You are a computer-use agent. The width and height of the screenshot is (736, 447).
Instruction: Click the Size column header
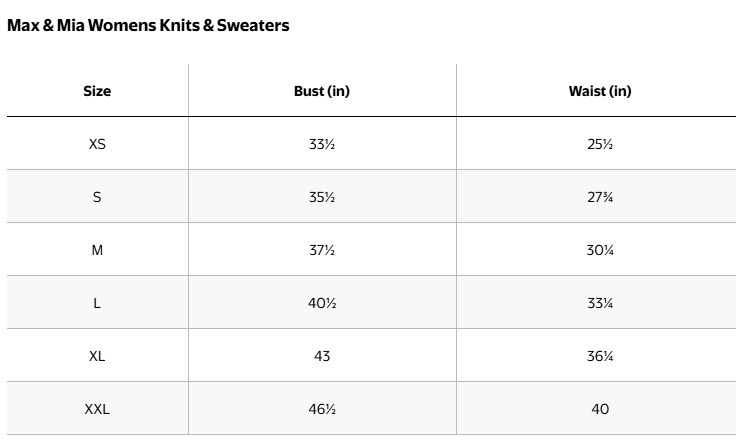coord(97,91)
